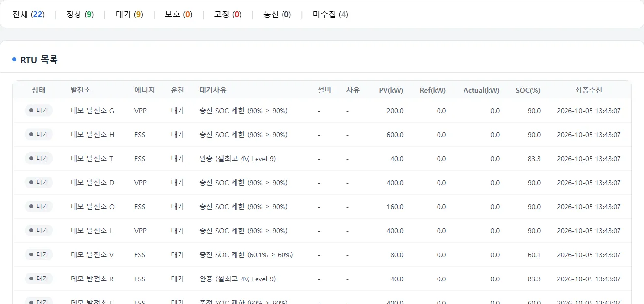Click the 대기 status badge for 발전소 D
The image size is (644, 304).
pos(39,182)
